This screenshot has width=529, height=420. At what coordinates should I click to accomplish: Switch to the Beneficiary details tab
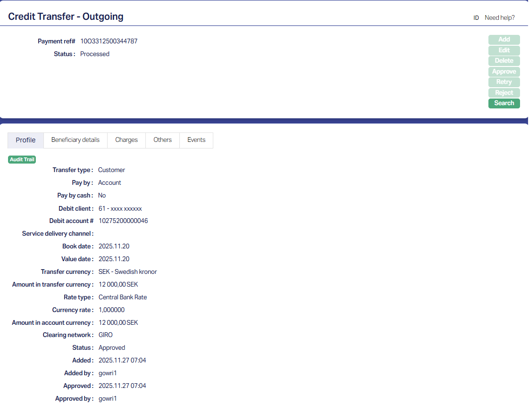tap(76, 140)
